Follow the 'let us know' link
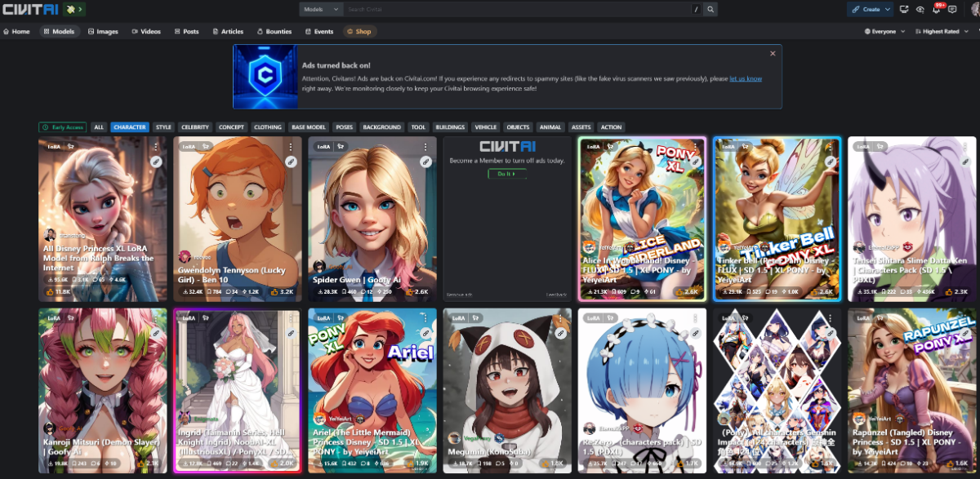Image resolution: width=980 pixels, height=479 pixels. click(746, 78)
